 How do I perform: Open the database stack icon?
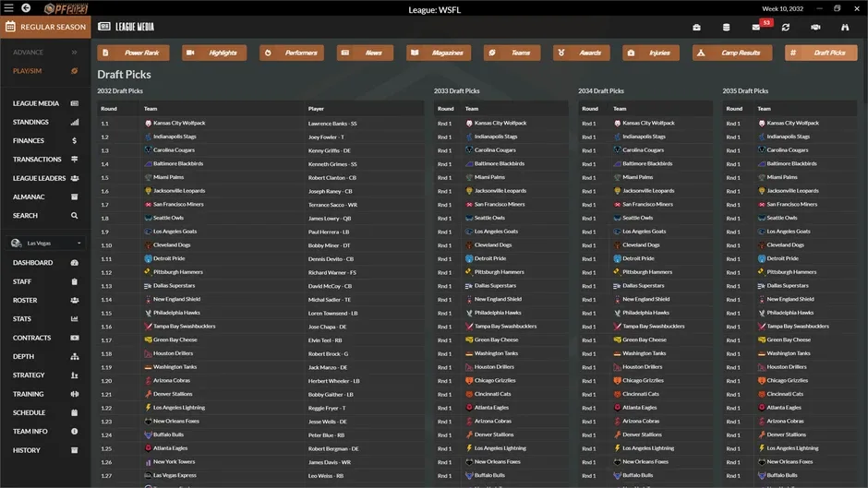click(x=727, y=27)
